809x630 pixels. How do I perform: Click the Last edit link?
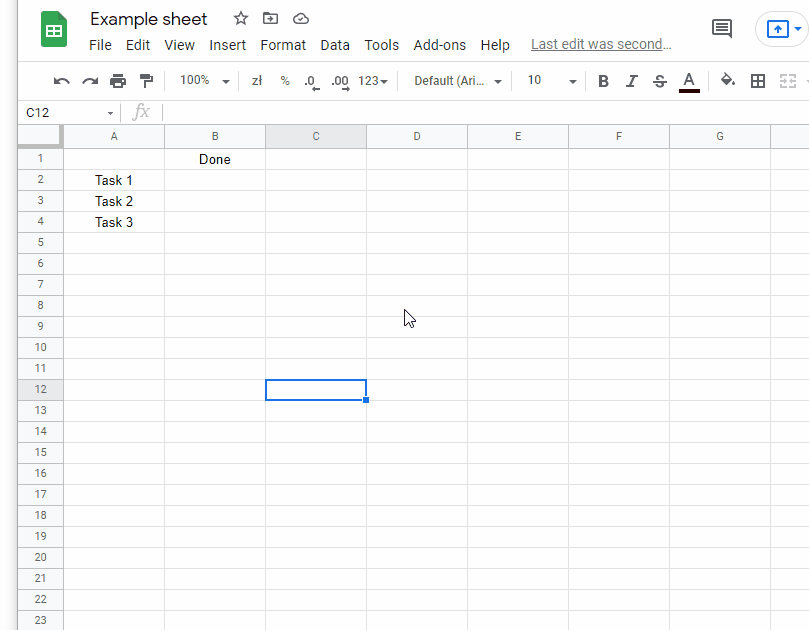point(599,44)
